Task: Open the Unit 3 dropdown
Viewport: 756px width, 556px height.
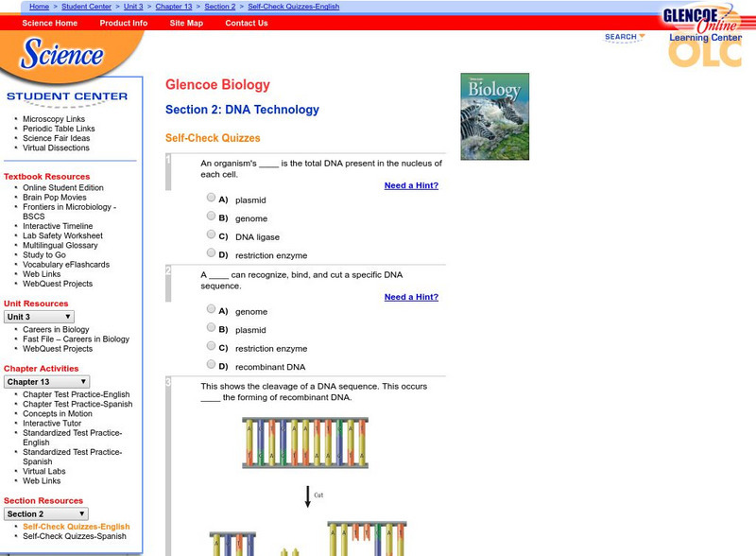Action: (x=39, y=317)
